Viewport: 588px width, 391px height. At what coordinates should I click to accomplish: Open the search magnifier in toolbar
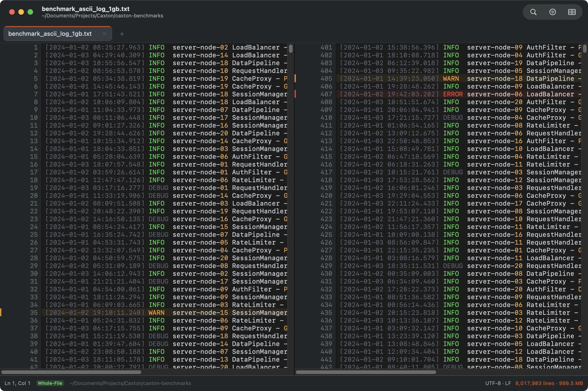(533, 12)
